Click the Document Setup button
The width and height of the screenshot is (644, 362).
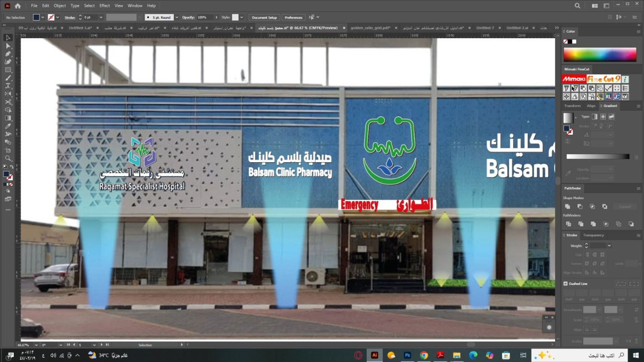264,18
